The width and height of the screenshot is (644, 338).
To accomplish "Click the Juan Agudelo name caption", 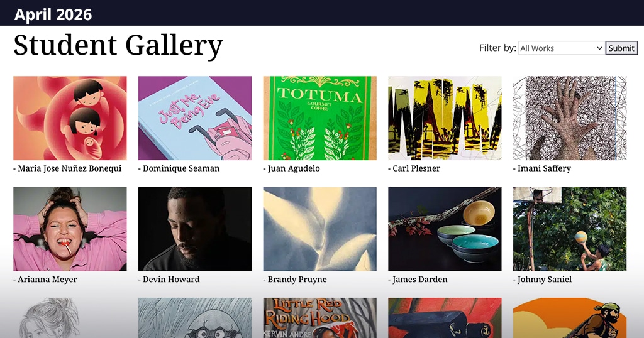I will click(292, 168).
